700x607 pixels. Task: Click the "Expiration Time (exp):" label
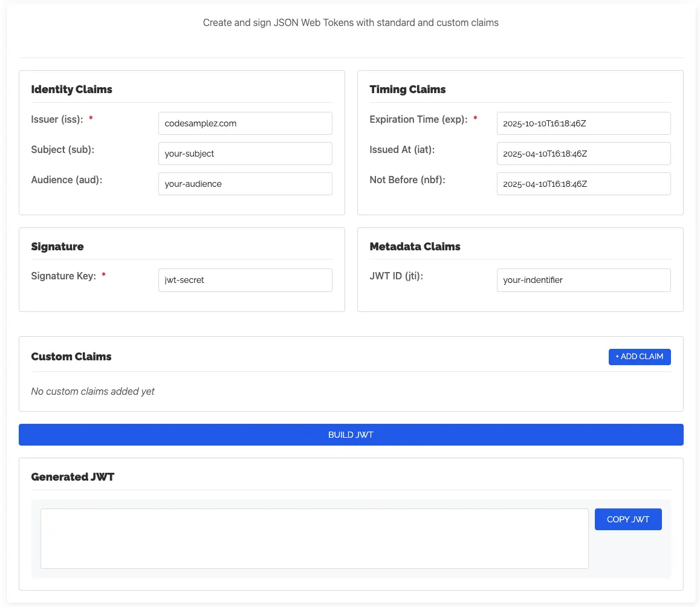[x=418, y=119]
